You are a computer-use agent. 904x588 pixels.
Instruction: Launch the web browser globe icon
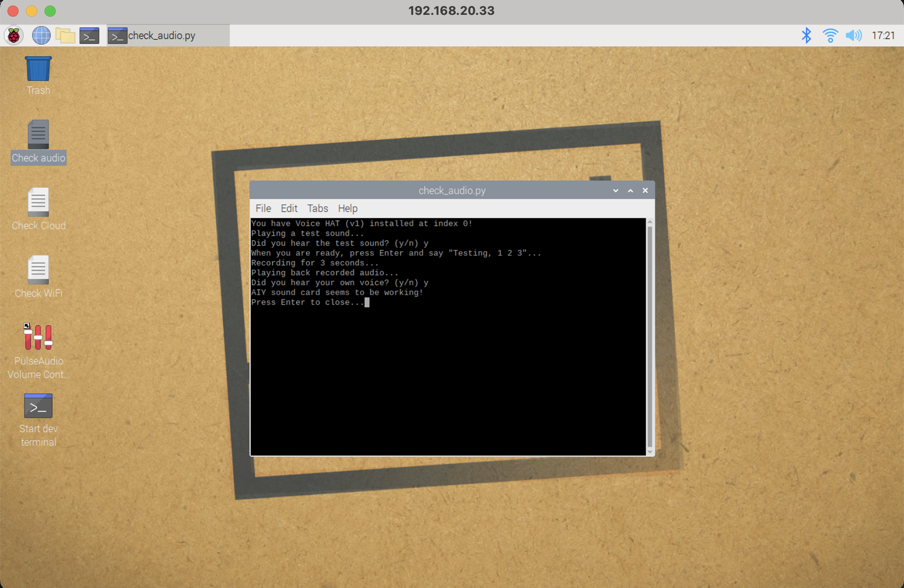(x=41, y=35)
